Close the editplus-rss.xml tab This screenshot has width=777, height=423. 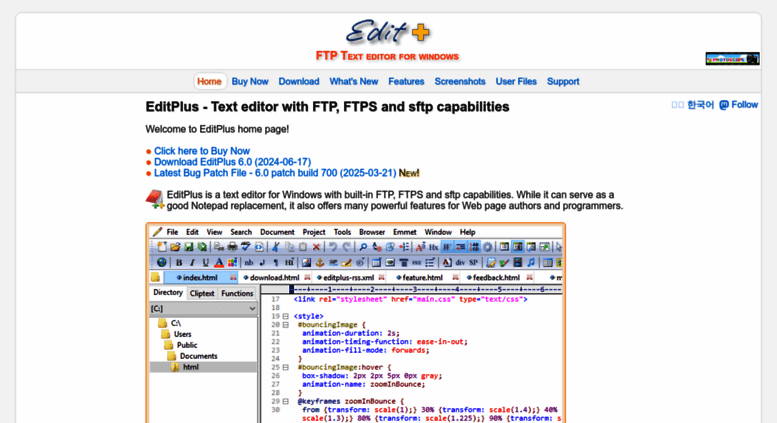coord(382,277)
